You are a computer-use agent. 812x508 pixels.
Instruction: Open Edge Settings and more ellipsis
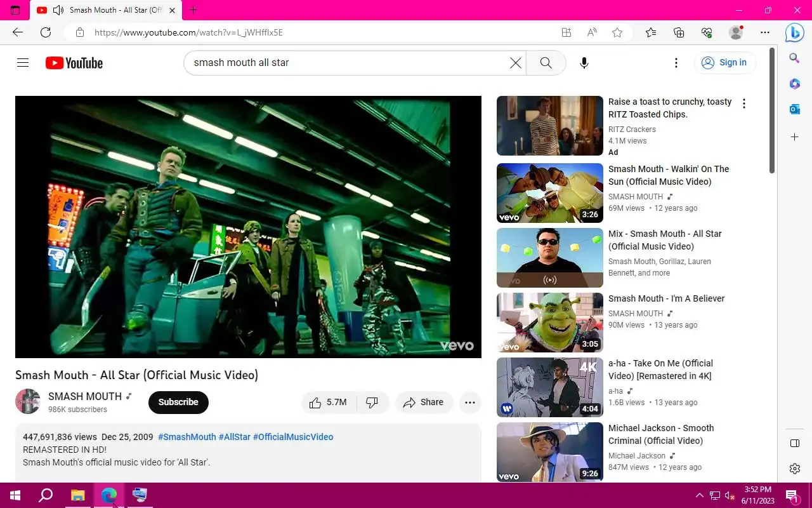[765, 32]
